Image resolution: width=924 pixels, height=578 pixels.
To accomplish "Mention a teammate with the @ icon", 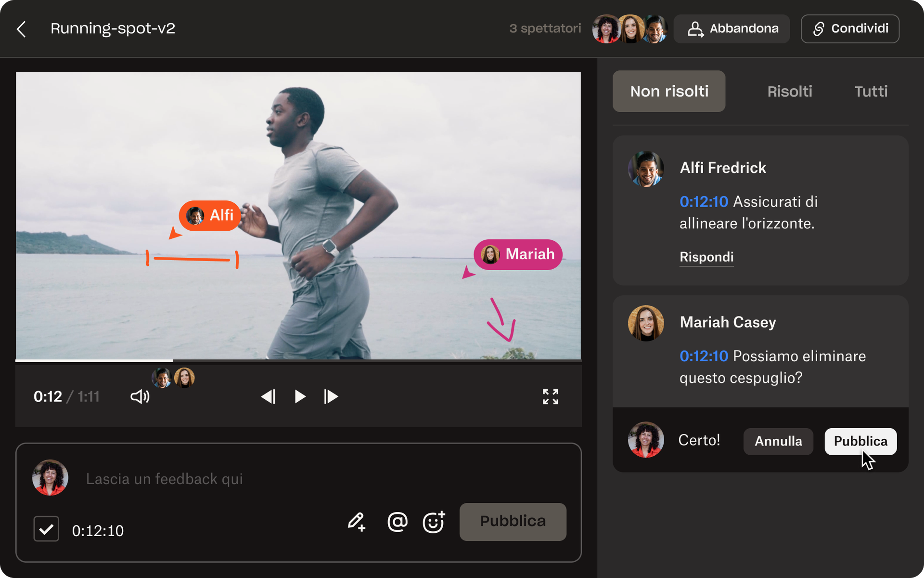I will [x=397, y=522].
